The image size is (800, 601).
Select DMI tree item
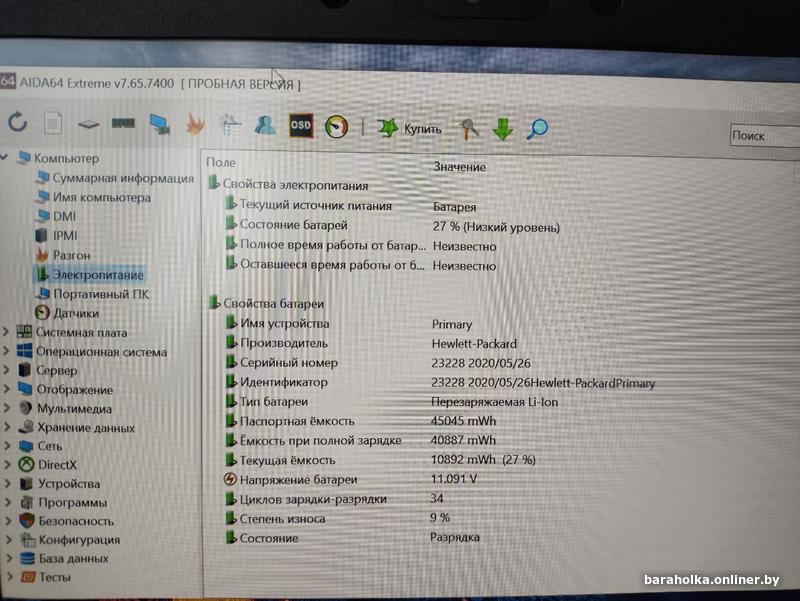coord(57,216)
